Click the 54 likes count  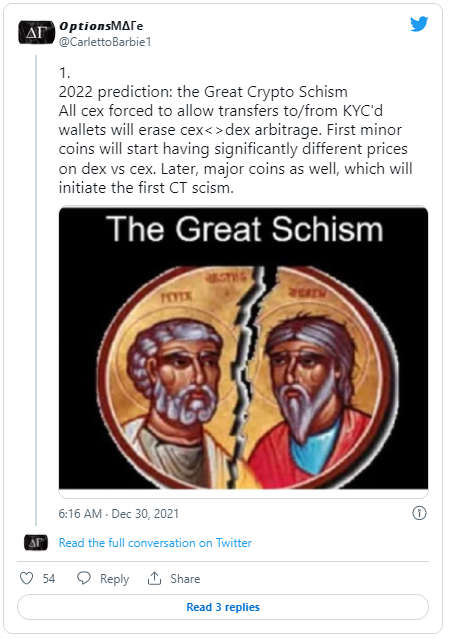pos(49,579)
